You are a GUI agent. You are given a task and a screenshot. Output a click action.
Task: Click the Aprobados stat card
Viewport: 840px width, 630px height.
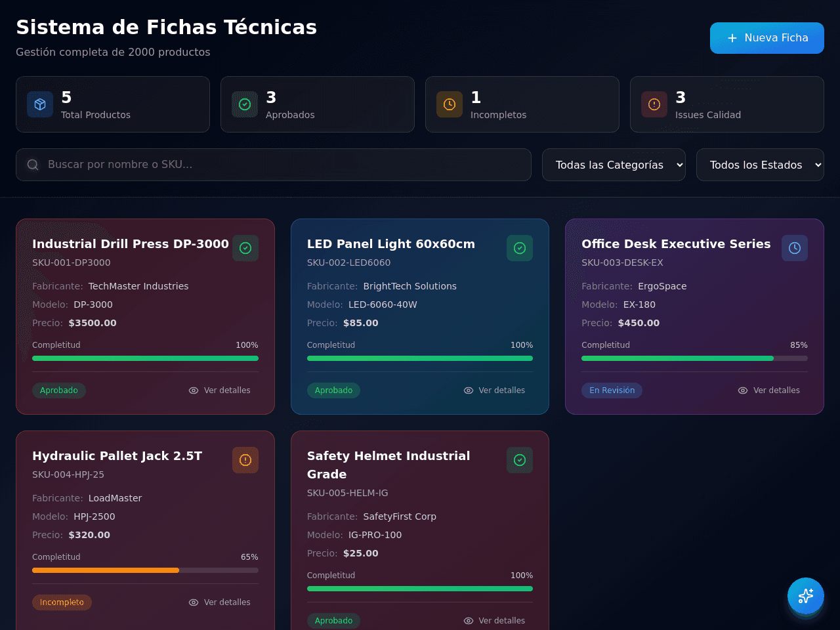point(318,104)
